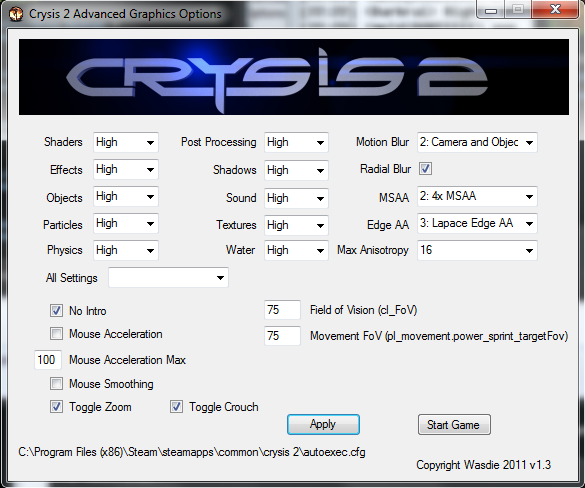The height and width of the screenshot is (488, 585).
Task: Click the Copyright Wasdie 2011 v1.3 text
Action: click(x=484, y=465)
